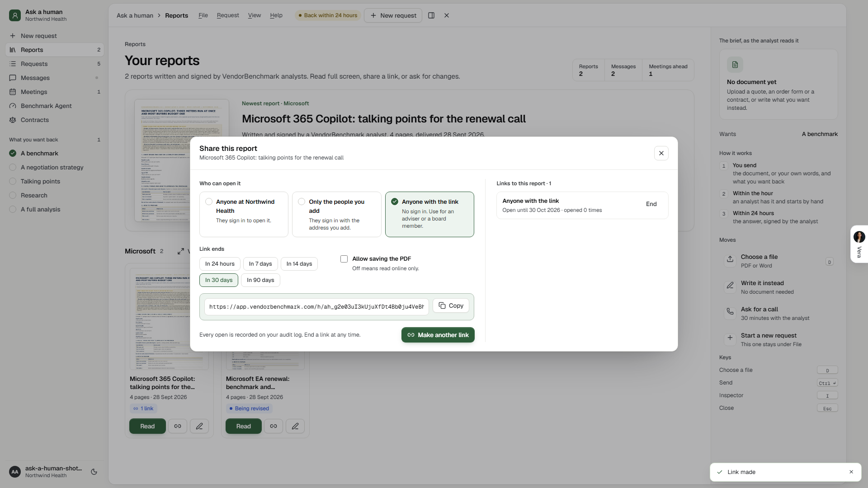Click edit pencil icon on Microsoft EA renewal card

pos(295,426)
